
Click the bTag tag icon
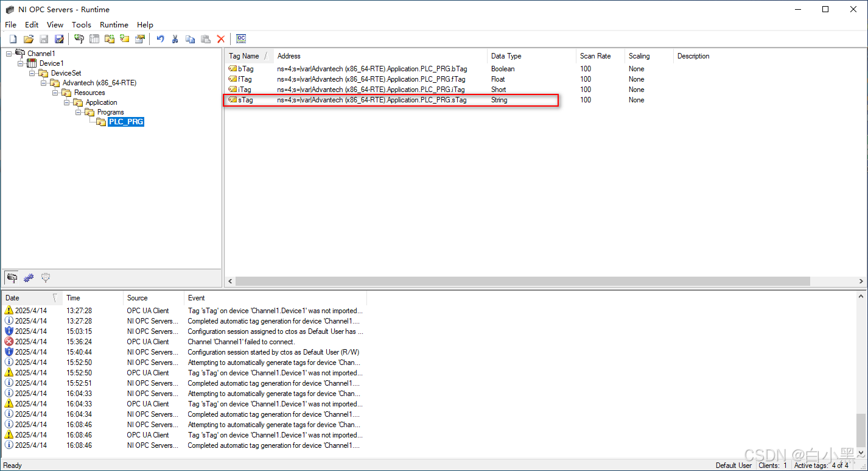point(233,69)
